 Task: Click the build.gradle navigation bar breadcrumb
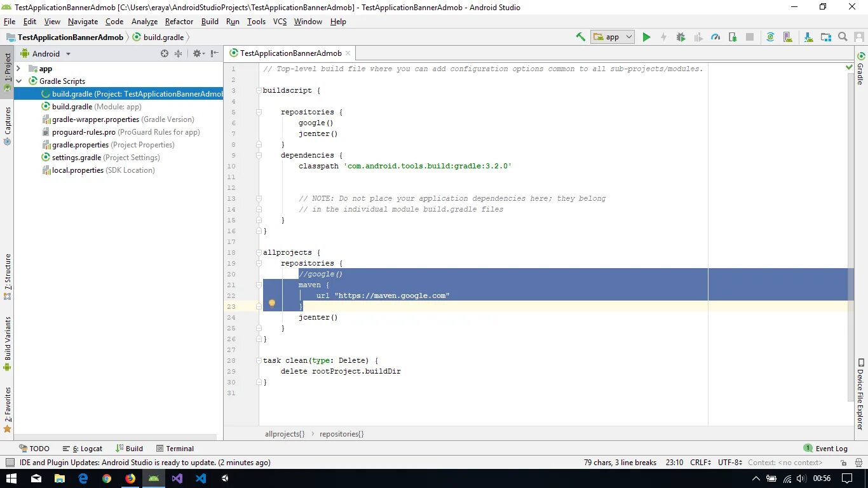(158, 37)
